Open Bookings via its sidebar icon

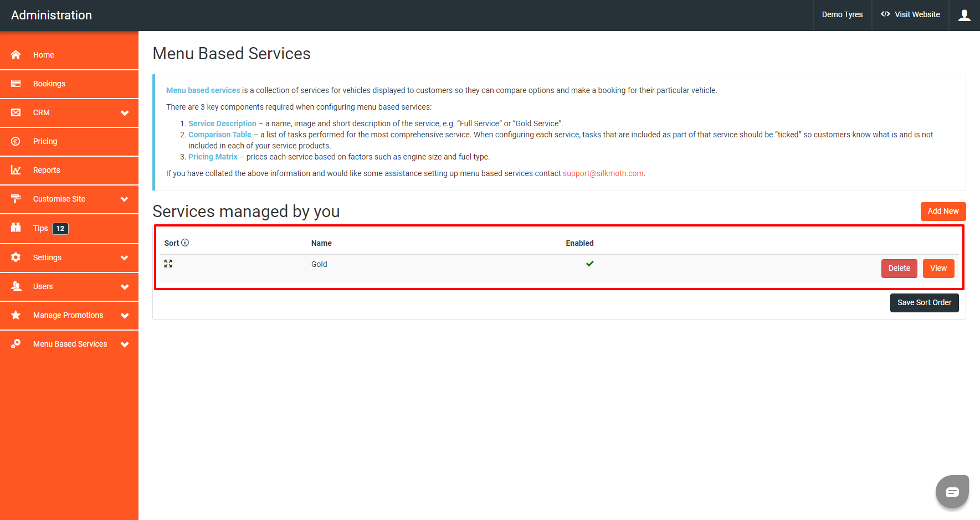16,84
